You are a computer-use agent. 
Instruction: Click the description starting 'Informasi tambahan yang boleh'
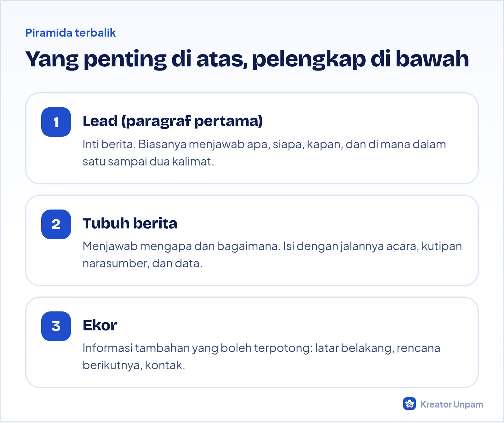[261, 357]
